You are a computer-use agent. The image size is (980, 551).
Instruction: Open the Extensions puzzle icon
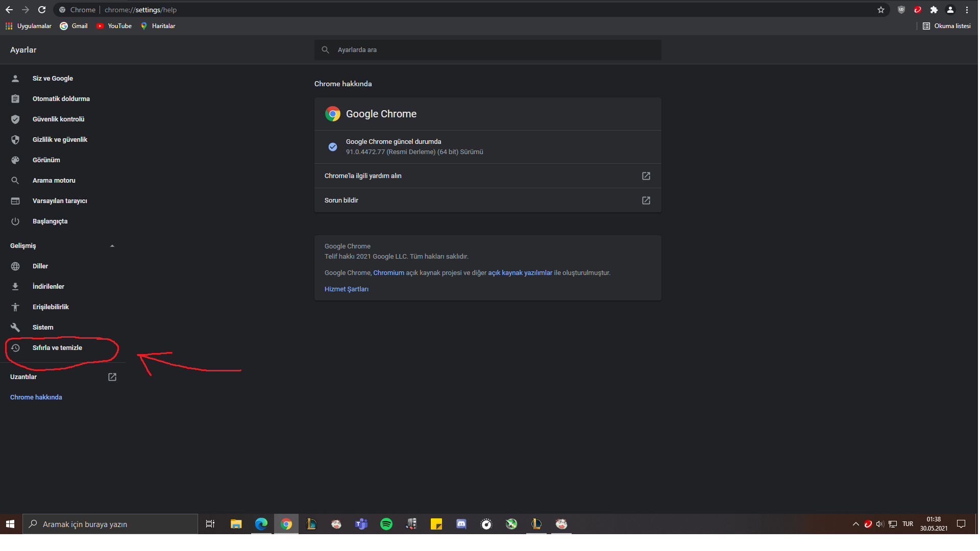point(934,10)
